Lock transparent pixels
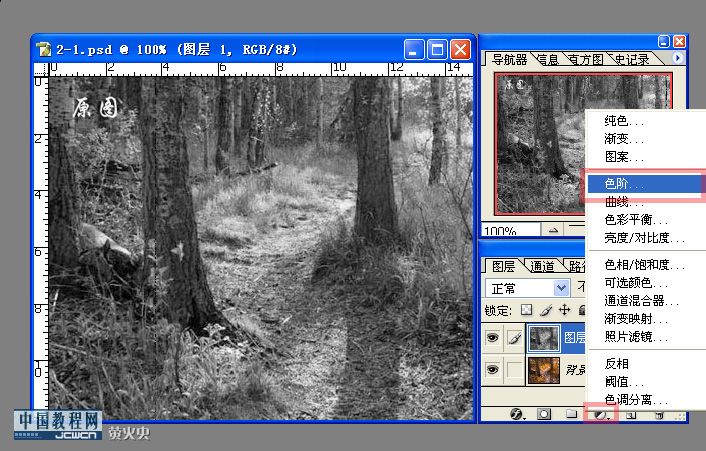The image size is (706, 451). pyautogui.click(x=526, y=310)
